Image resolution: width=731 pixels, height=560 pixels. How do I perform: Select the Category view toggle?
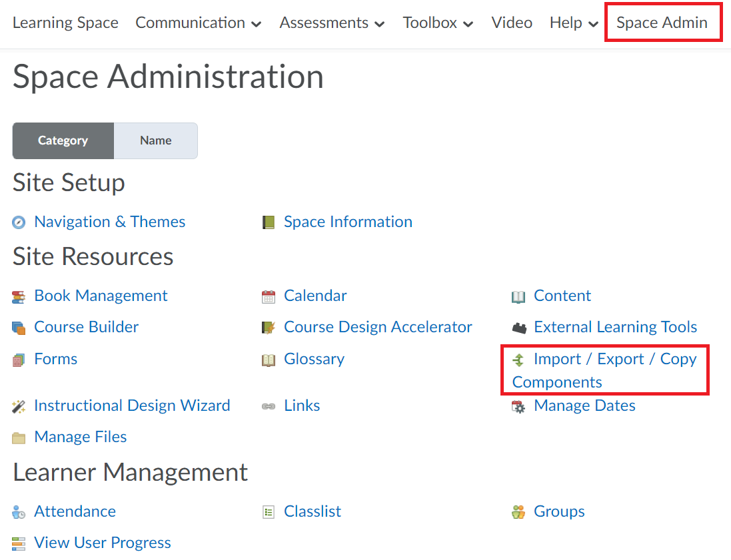click(63, 140)
